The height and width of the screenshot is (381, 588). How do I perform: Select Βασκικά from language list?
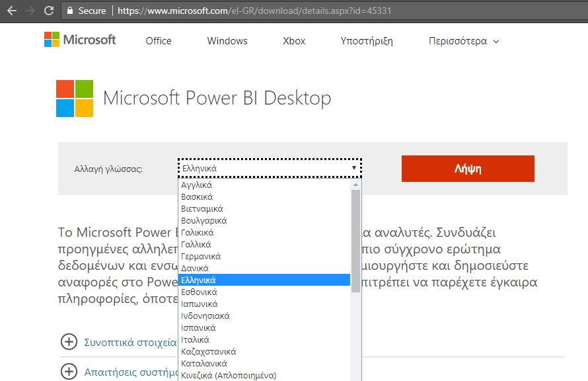[x=264, y=196]
